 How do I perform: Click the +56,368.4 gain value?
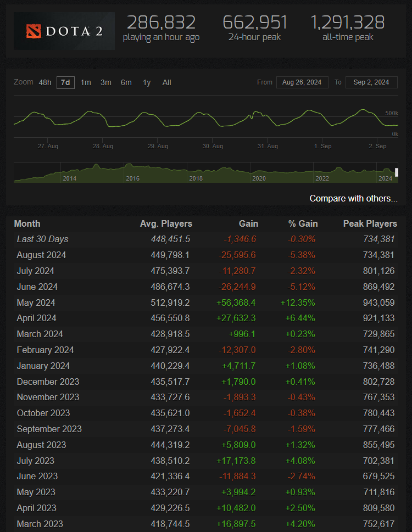[236, 303]
